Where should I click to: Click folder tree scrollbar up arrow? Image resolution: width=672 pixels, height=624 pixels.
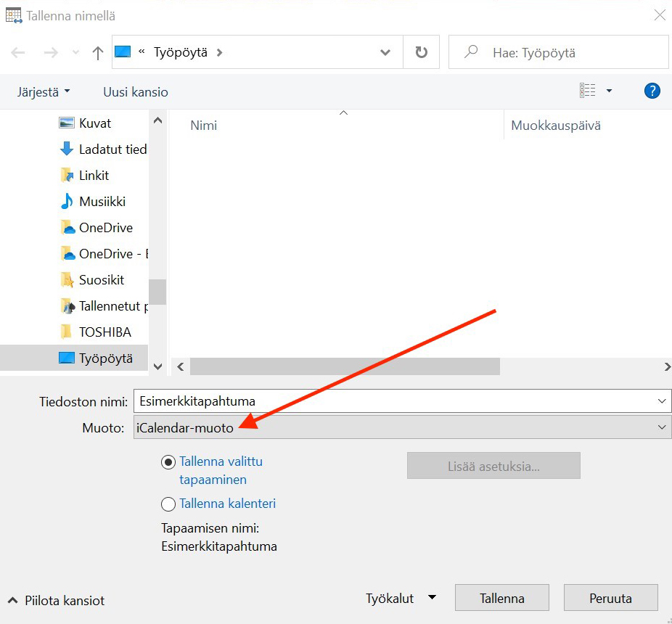point(157,120)
